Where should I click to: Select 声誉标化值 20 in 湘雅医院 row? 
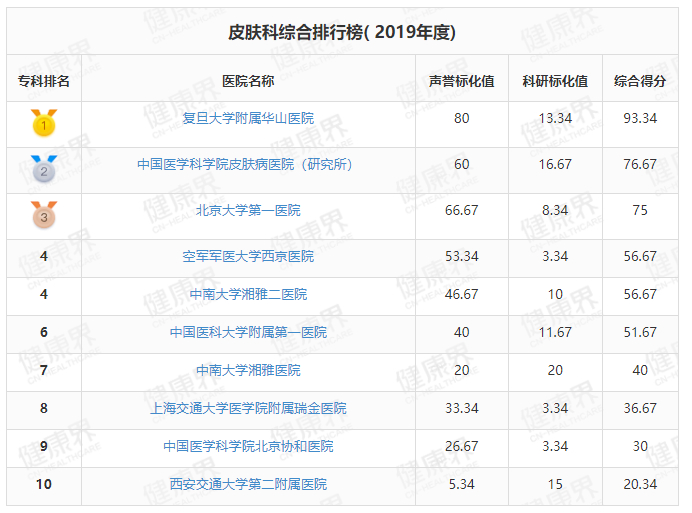click(462, 370)
